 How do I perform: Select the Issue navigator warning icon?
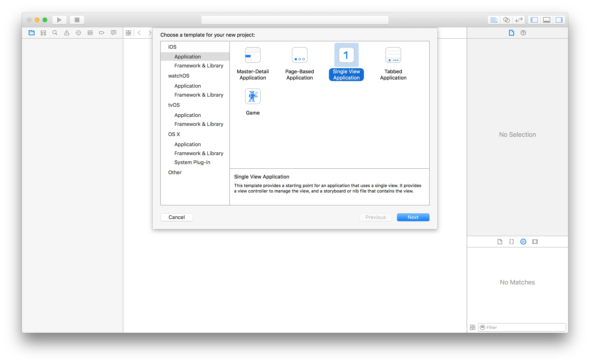click(x=67, y=33)
